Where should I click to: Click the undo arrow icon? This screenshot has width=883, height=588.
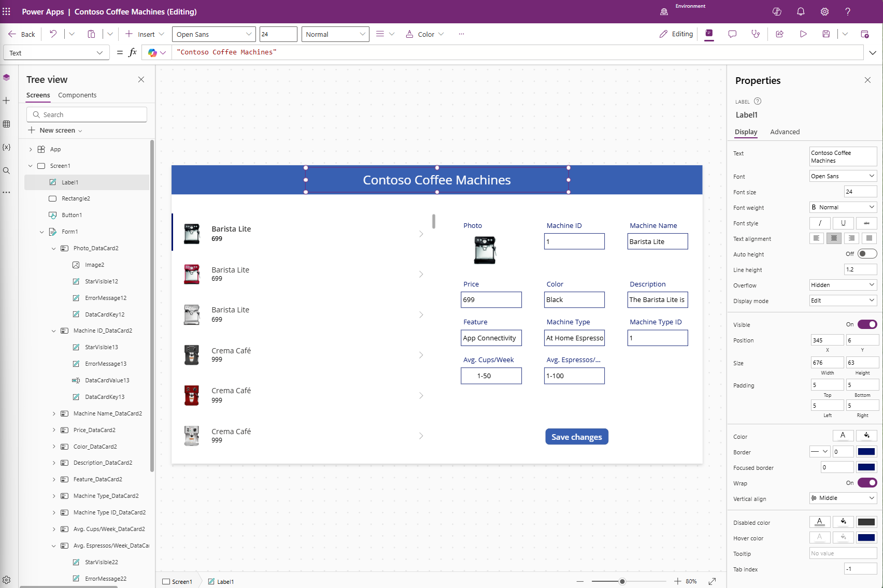point(53,34)
